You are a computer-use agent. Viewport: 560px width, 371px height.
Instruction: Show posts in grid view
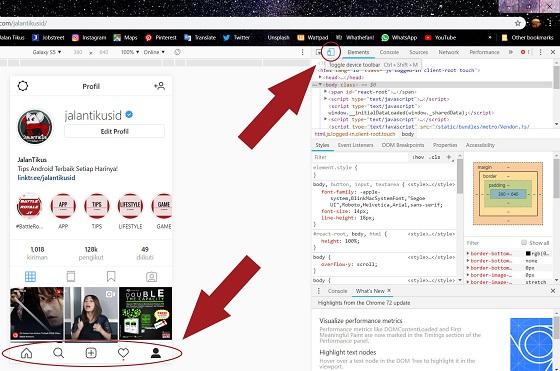click(x=30, y=276)
